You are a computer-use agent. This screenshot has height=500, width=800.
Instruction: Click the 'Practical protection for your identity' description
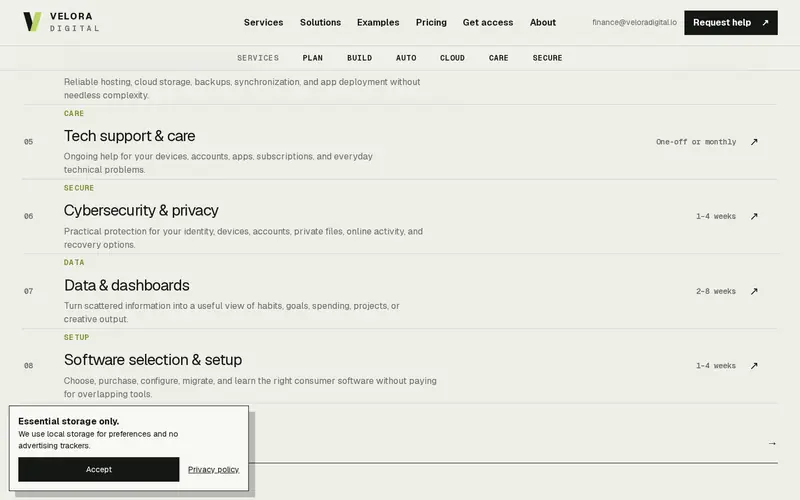click(243, 238)
